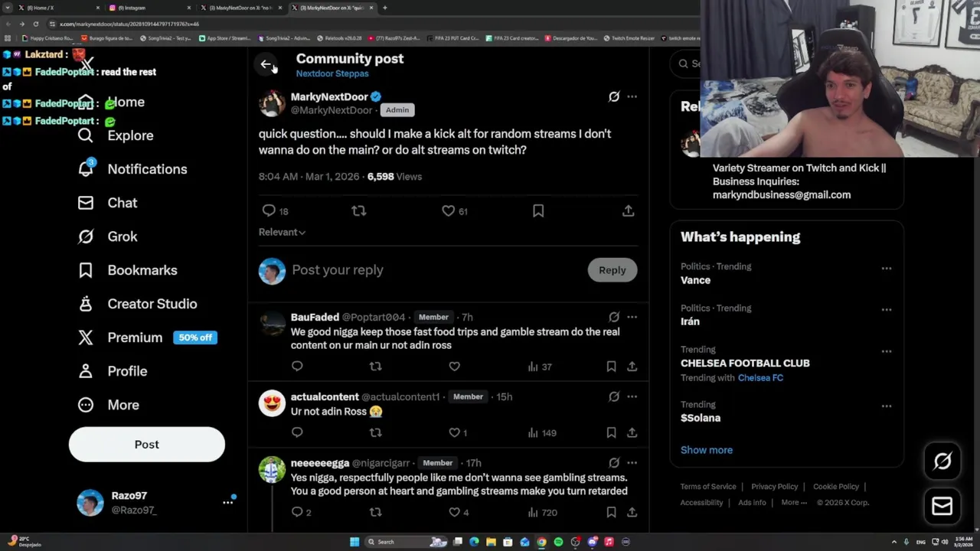Share actualcontent's reply
Screen dimensions: 980x551
pos(632,432)
